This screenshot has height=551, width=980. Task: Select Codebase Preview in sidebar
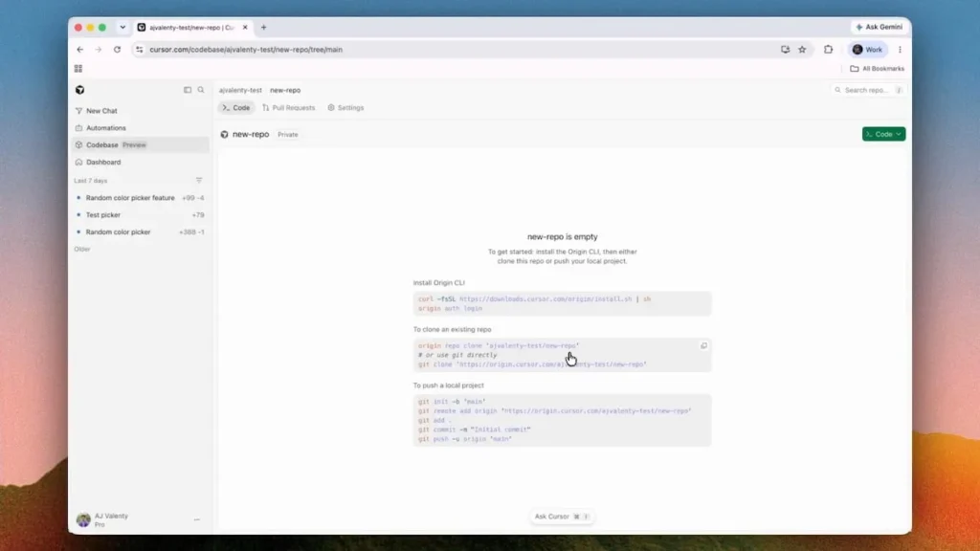(x=141, y=145)
